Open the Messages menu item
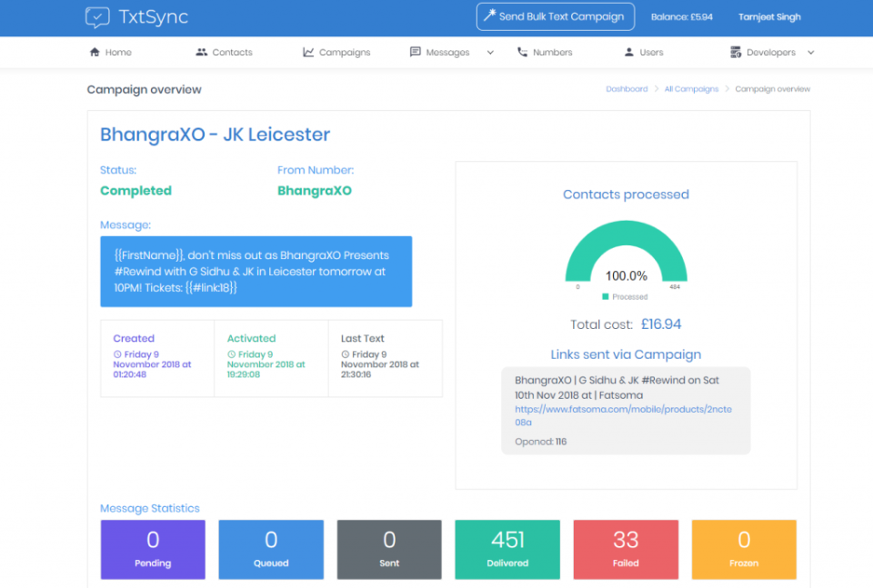This screenshot has height=588, width=873. [x=440, y=52]
